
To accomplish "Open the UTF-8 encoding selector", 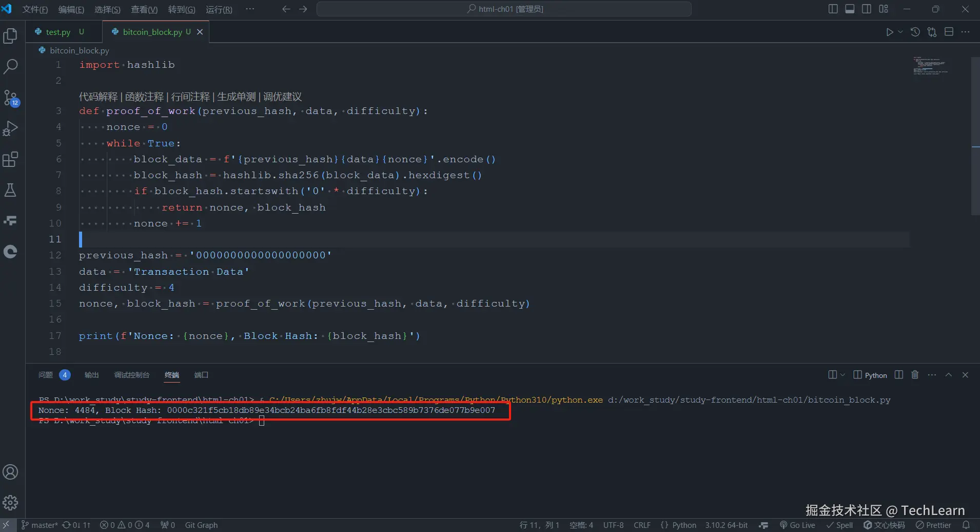I will pyautogui.click(x=613, y=525).
